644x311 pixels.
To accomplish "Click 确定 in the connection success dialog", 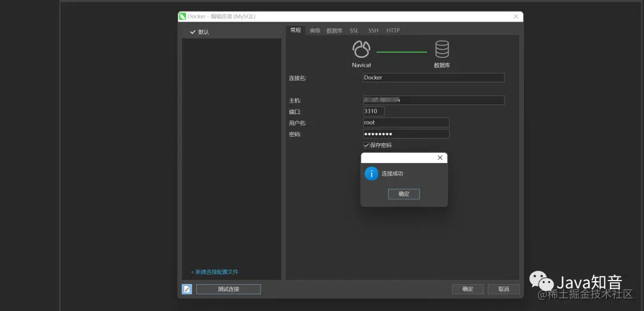I will 404,194.
